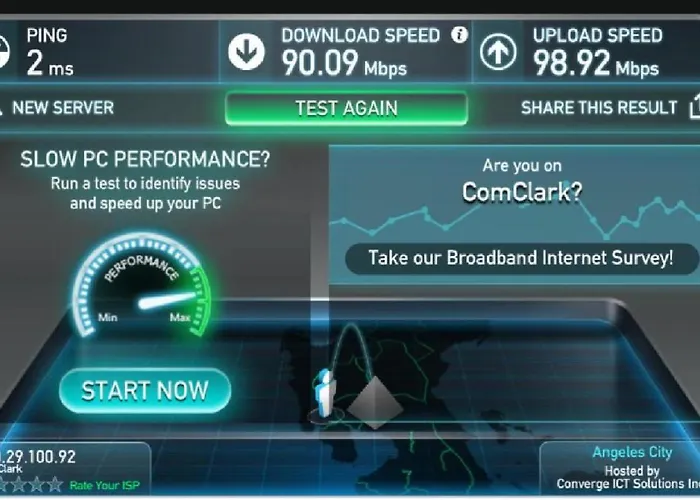
Task: Click SHARE THIS RESULT
Action: click(599, 108)
